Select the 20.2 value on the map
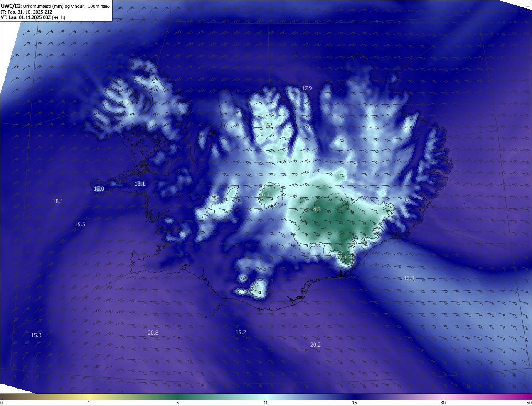532x406 pixels. [315, 345]
